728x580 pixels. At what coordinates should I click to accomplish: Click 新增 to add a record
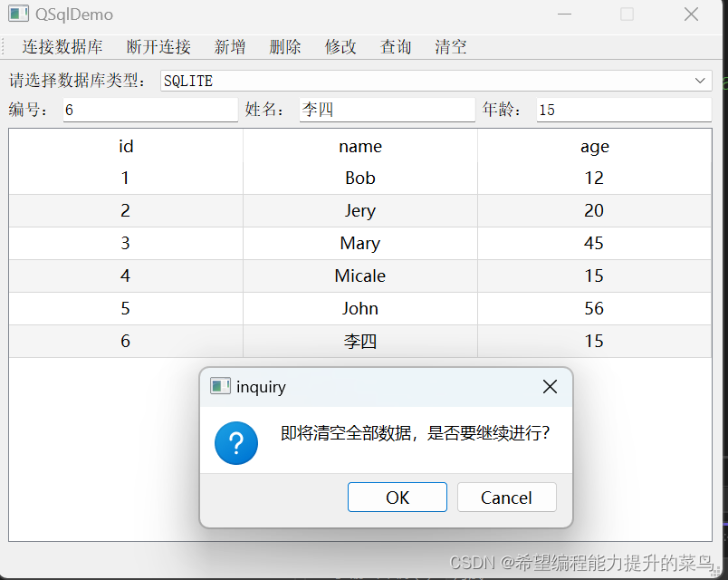point(230,46)
